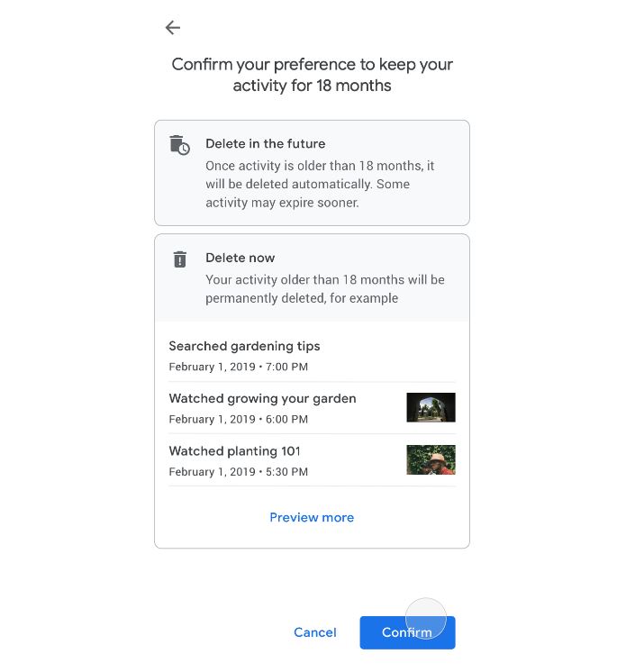Click the page heading about 18 months

click(x=312, y=75)
